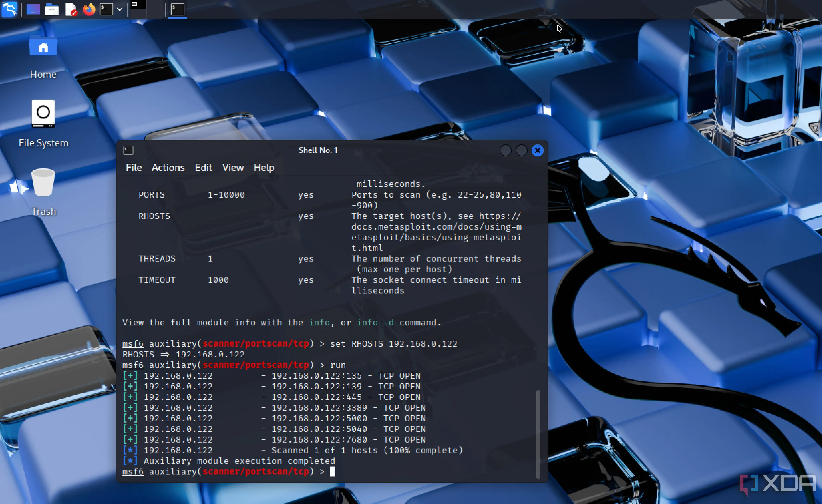Open the Kali applications menu
The width and height of the screenshot is (822, 504).
(x=9, y=9)
